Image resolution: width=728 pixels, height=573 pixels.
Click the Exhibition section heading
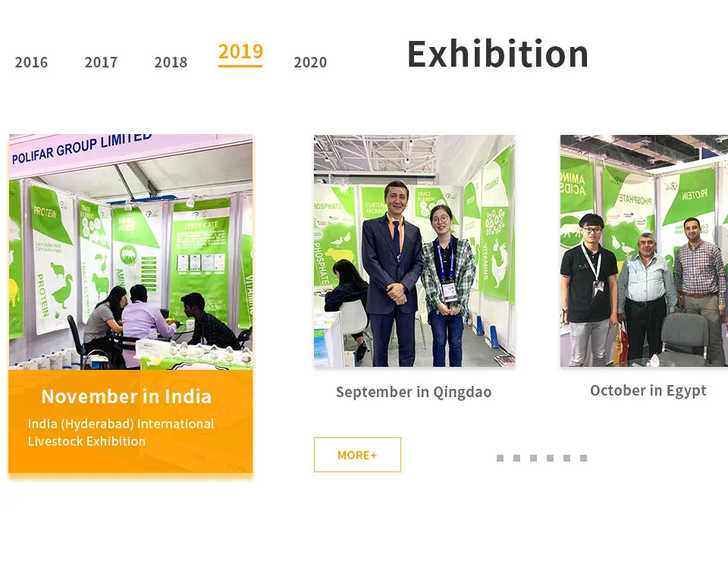497,54
